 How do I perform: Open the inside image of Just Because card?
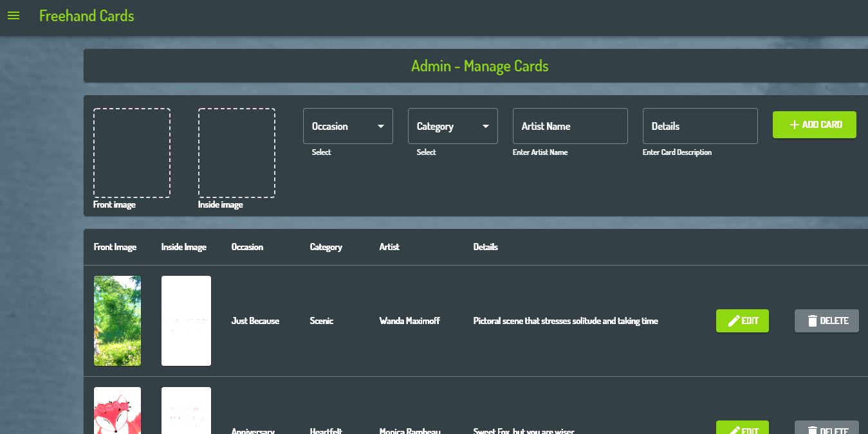pos(186,321)
